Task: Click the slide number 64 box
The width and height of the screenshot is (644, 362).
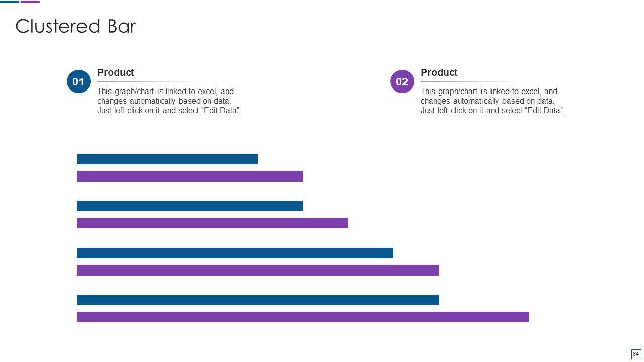Action: [x=636, y=354]
